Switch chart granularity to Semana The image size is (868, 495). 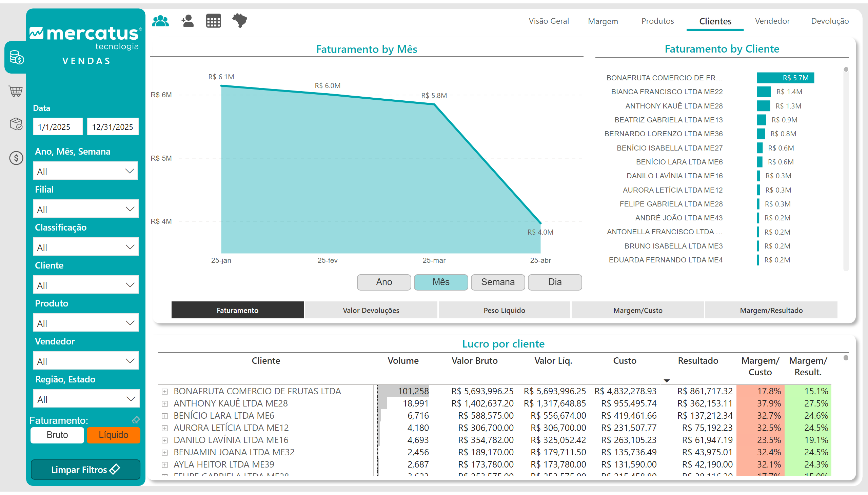tap(497, 282)
